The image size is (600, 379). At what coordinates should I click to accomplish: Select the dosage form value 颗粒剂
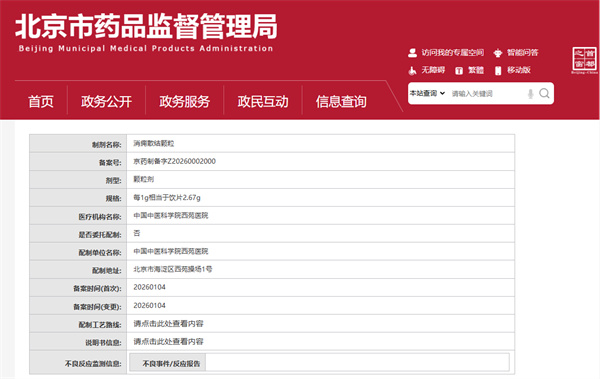(x=143, y=179)
